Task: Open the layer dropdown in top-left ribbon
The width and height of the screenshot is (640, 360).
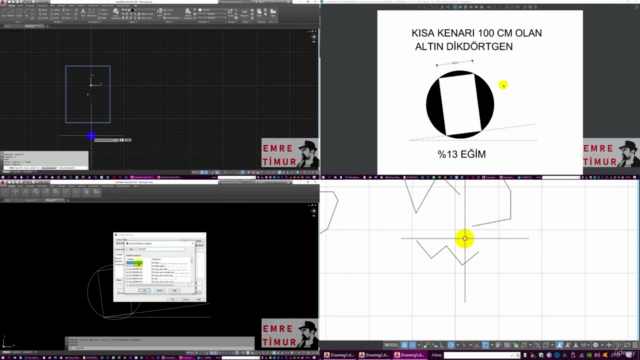Action: [x=154, y=10]
